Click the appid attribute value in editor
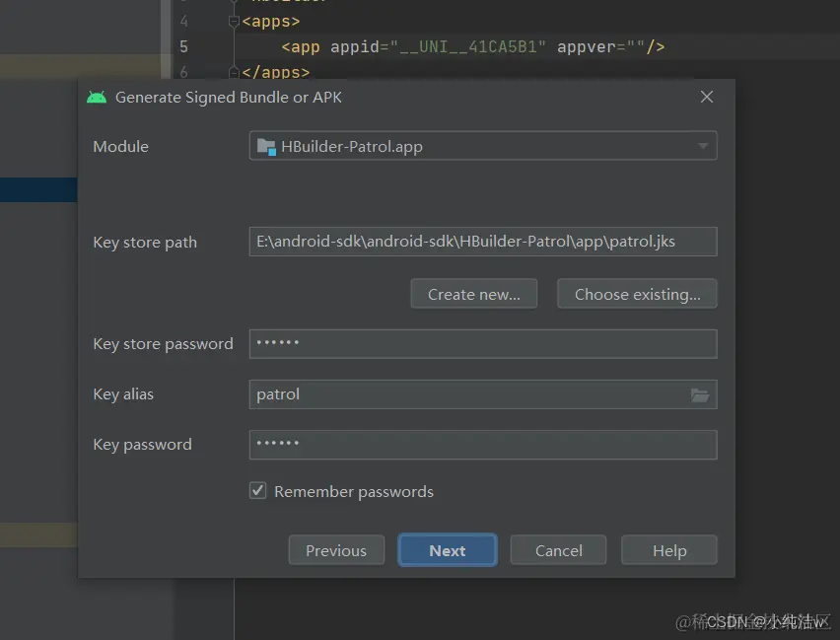This screenshot has width=840, height=640. pos(467,46)
